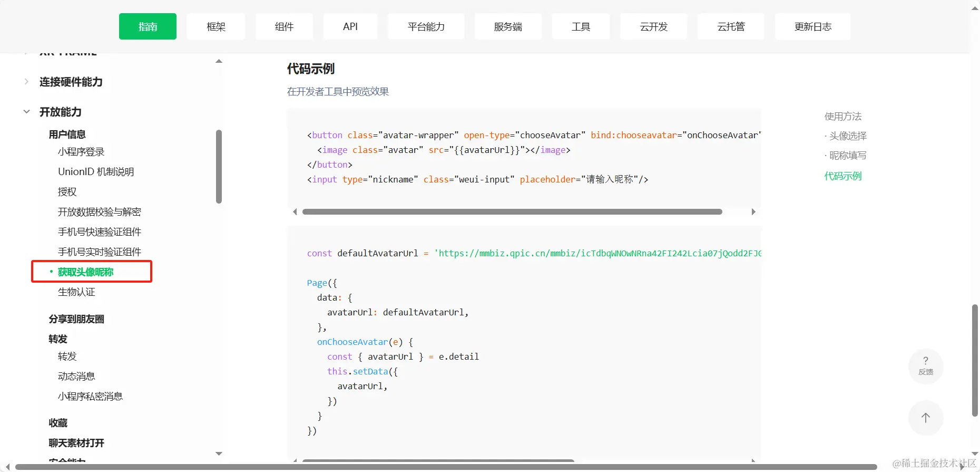Go to the 平台能力 tab
Screen dimensions: 980x472
426,26
